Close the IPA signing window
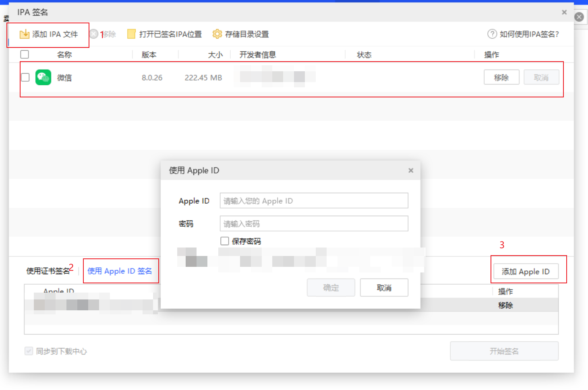Image resolution: width=588 pixels, height=390 pixels. (x=564, y=12)
